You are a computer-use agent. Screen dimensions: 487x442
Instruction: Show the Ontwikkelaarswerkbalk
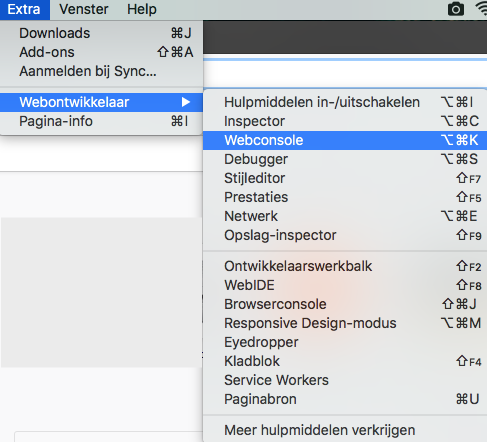pos(345,266)
